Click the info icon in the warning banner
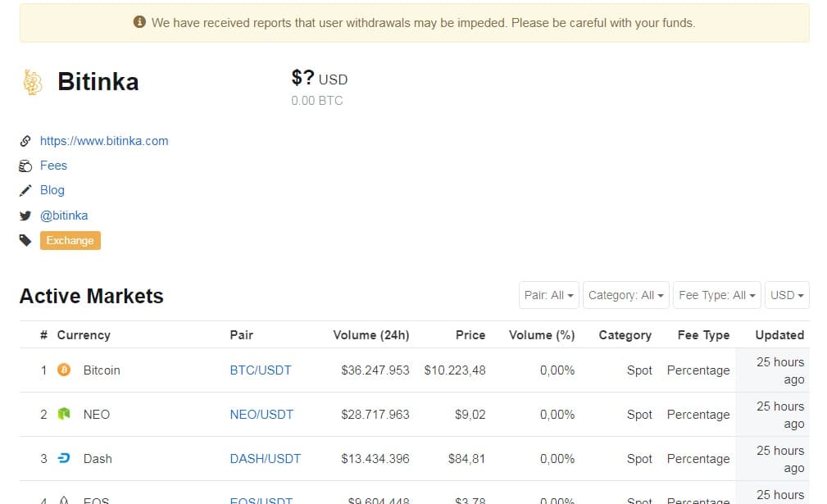The image size is (827, 504). tap(139, 22)
